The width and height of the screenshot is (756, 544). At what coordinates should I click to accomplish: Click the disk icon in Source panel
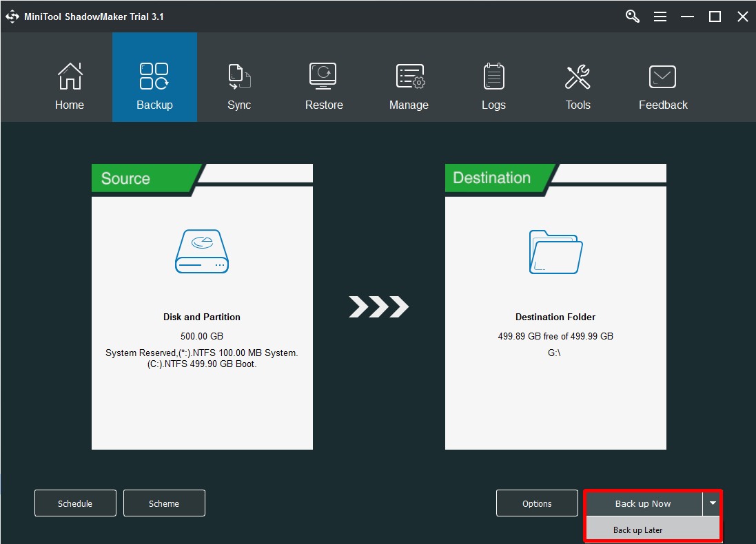201,252
